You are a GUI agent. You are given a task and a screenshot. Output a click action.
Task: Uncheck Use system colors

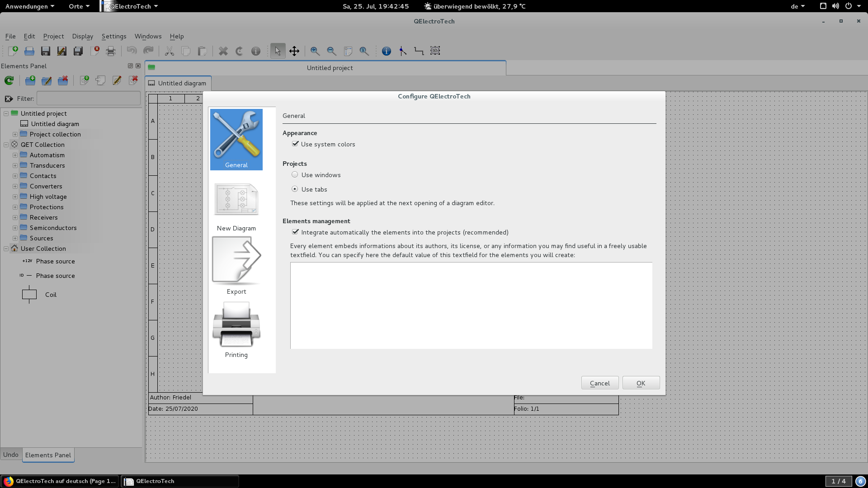[x=296, y=144]
